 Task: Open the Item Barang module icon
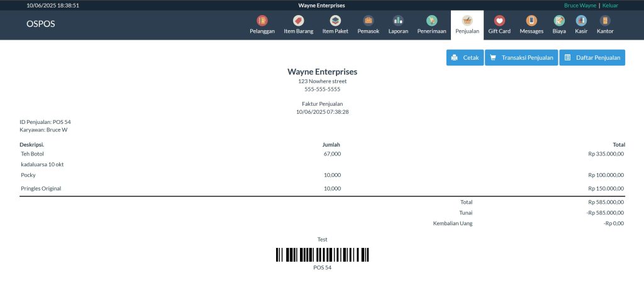pos(299,21)
